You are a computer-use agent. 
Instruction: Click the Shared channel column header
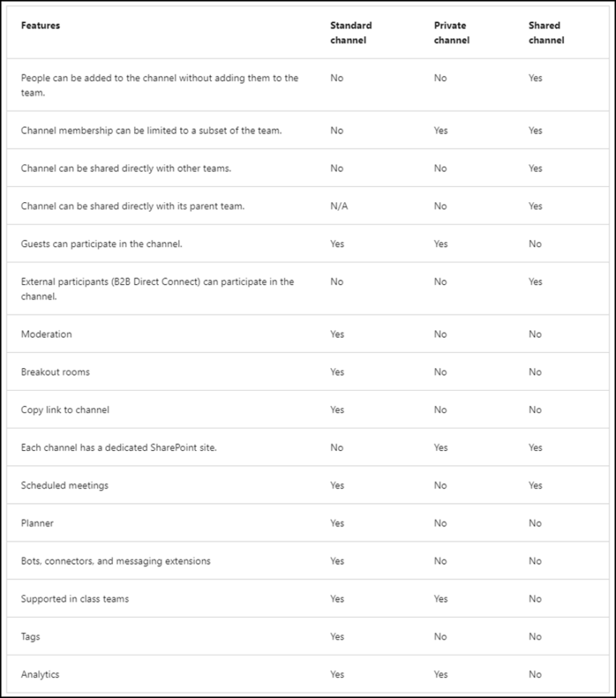545,33
